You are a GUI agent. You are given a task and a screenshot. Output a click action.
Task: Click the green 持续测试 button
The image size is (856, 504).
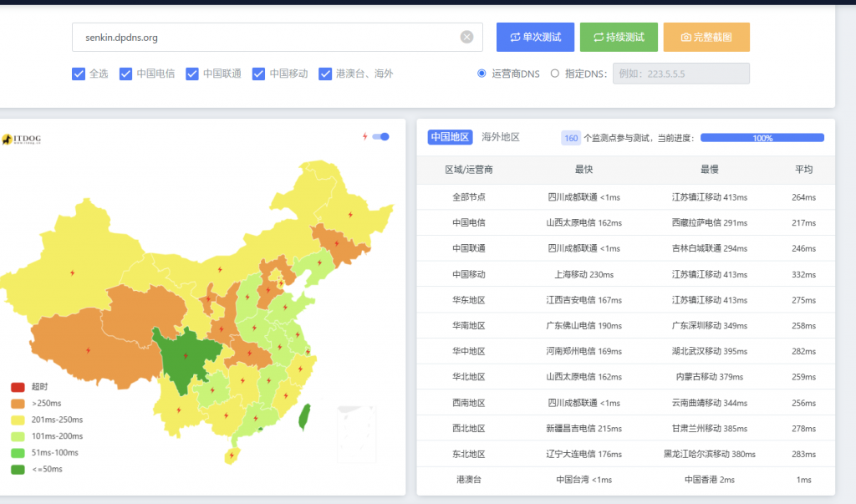pos(619,37)
